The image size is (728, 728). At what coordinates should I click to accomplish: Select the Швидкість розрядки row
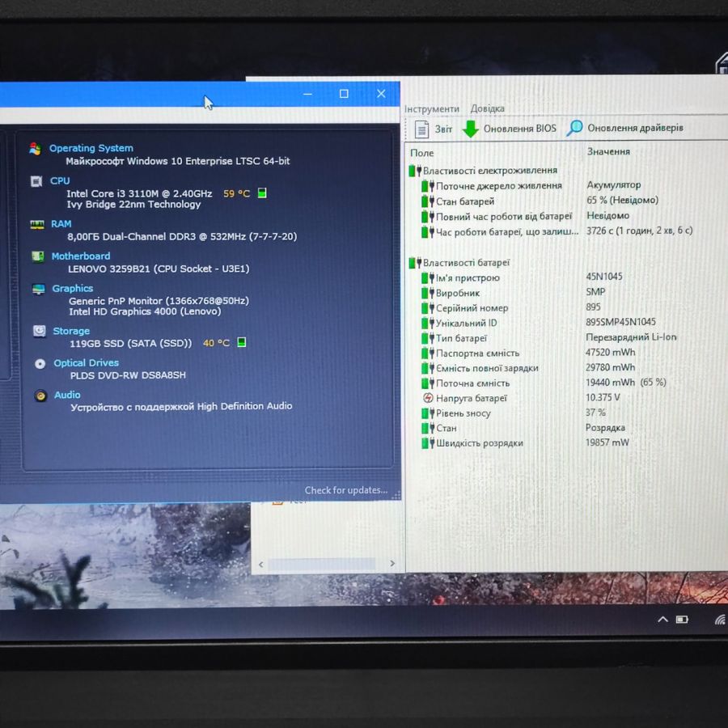pos(525,442)
